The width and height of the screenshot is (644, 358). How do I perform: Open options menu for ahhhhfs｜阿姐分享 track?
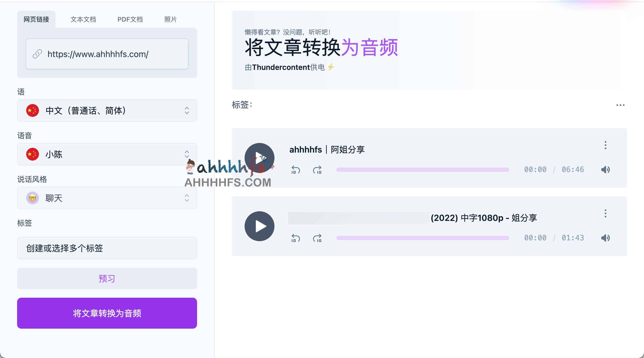[x=605, y=145]
